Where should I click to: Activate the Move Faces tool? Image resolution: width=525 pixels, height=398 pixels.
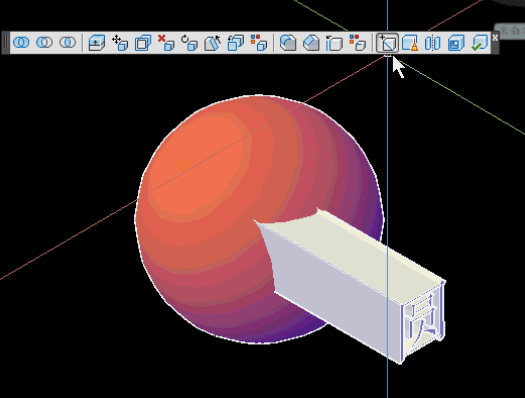click(120, 43)
